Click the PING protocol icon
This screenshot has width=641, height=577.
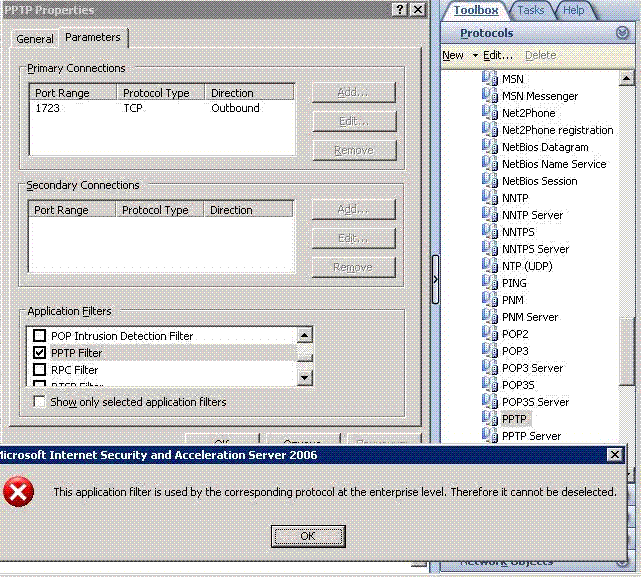coord(489,283)
